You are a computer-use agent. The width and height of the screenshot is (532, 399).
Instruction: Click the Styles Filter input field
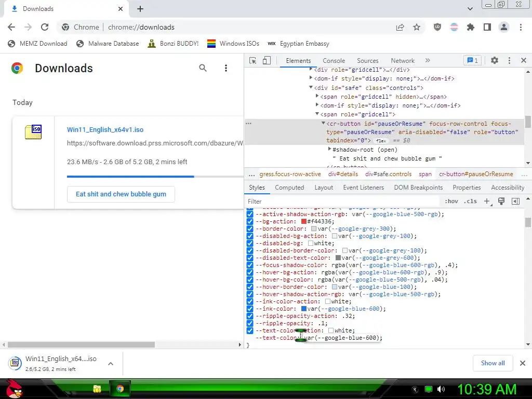coord(343,201)
